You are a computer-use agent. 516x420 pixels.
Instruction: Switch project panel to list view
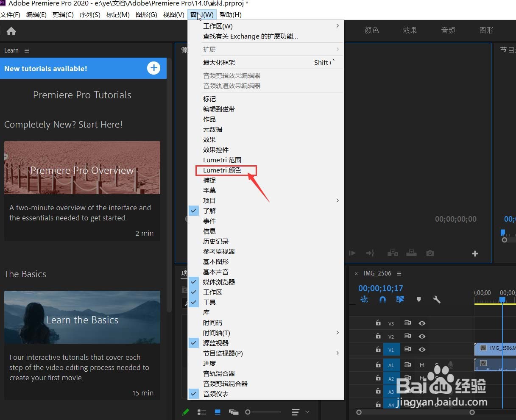pyautogui.click(x=202, y=412)
